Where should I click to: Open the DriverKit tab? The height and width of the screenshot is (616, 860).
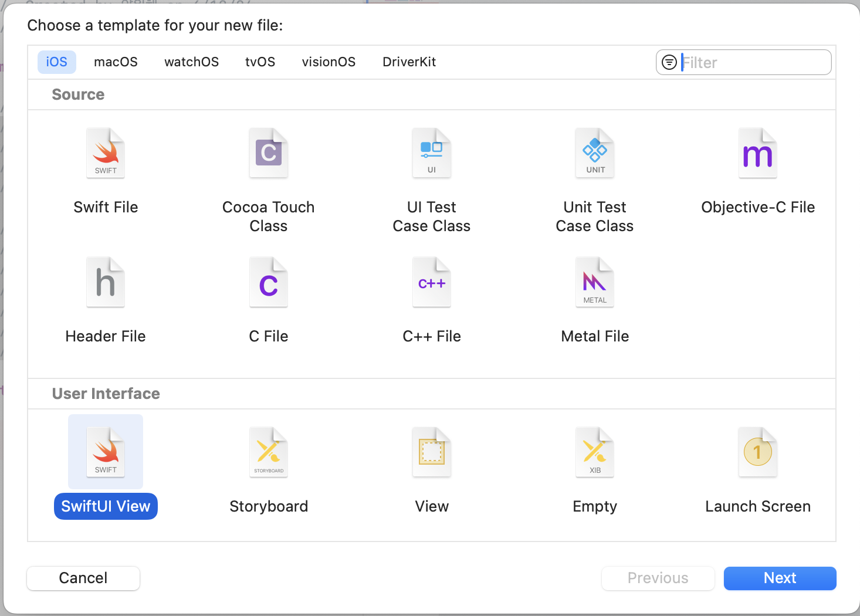pos(409,62)
